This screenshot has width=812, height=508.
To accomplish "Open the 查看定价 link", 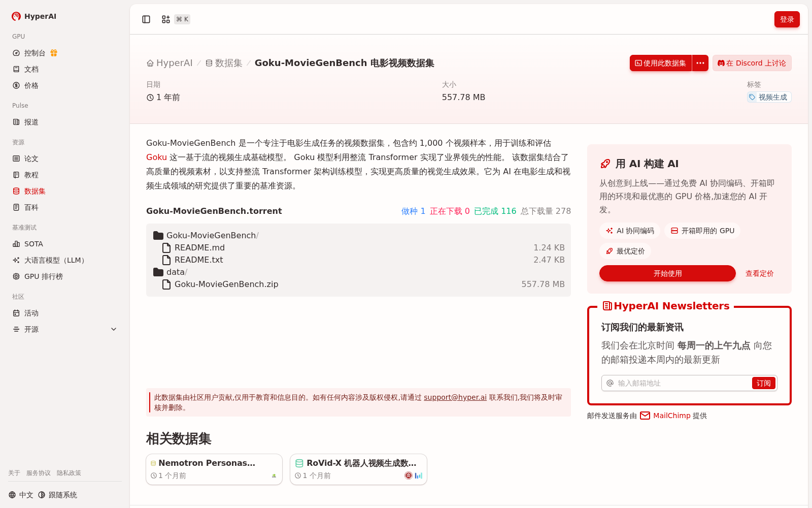I will point(759,273).
